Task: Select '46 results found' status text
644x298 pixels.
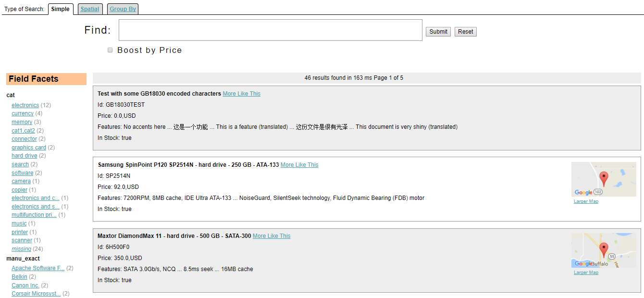Action: [354, 78]
